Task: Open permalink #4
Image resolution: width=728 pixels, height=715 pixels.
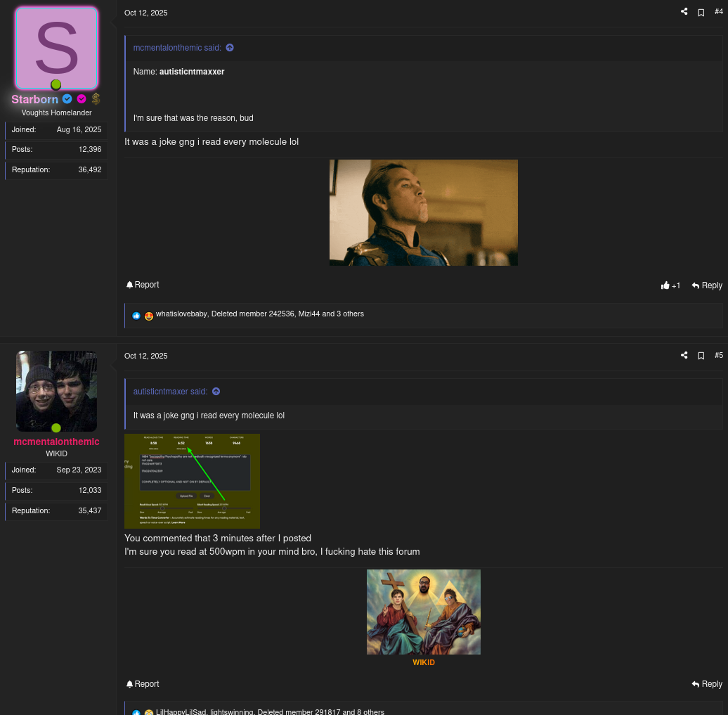Action: point(719,12)
